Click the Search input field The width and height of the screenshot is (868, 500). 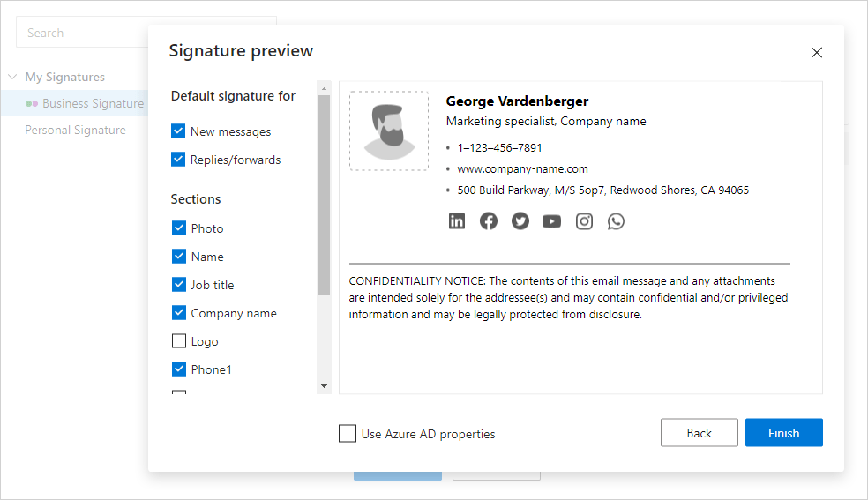click(82, 33)
